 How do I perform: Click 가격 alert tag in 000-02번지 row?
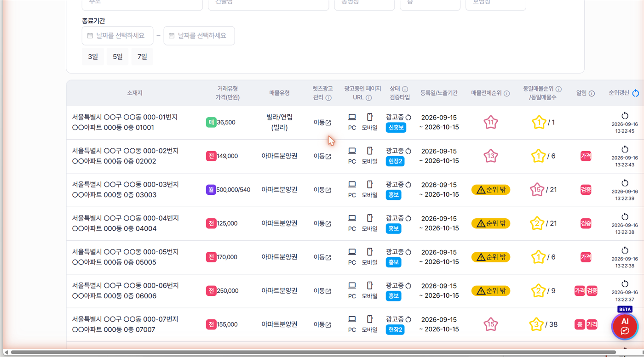coord(586,156)
